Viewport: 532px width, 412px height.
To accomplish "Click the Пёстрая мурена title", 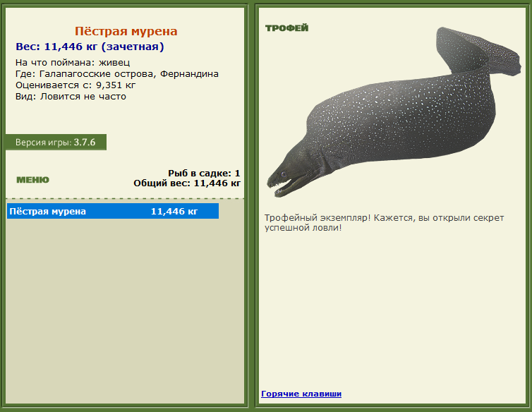I will tap(126, 31).
